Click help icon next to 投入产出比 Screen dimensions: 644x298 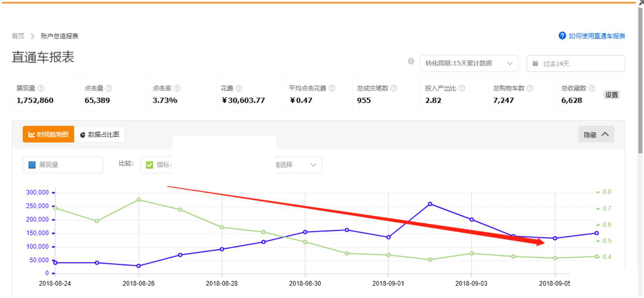[462, 88]
